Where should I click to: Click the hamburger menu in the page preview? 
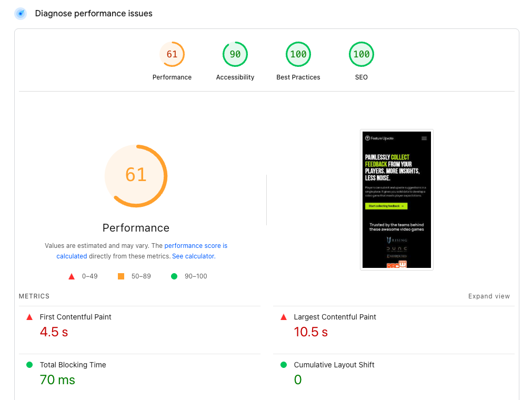424,137
